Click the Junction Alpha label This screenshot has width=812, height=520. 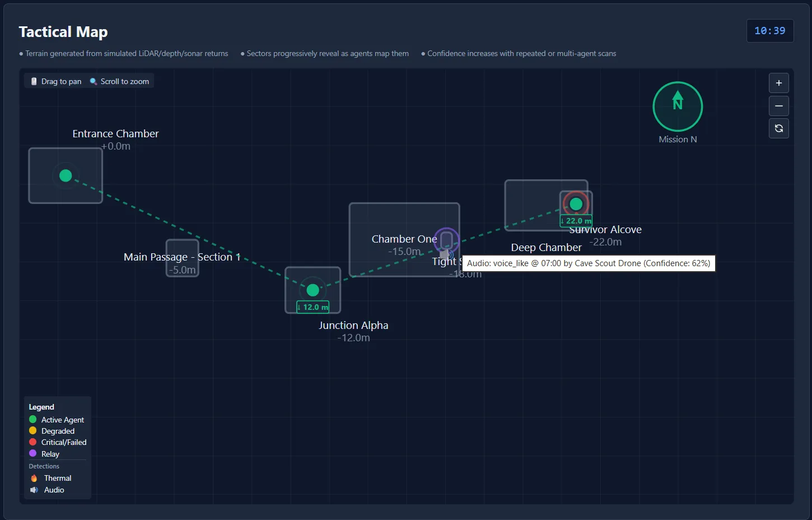click(353, 325)
